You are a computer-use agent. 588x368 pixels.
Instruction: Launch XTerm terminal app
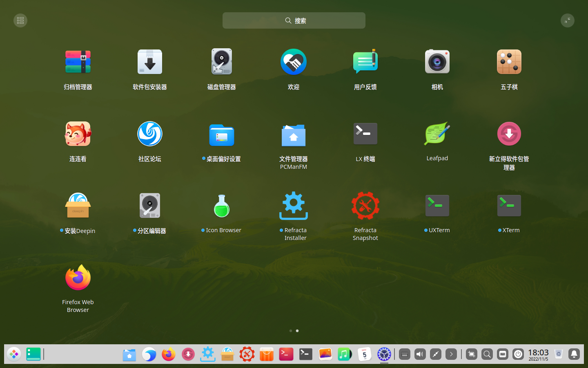point(509,206)
